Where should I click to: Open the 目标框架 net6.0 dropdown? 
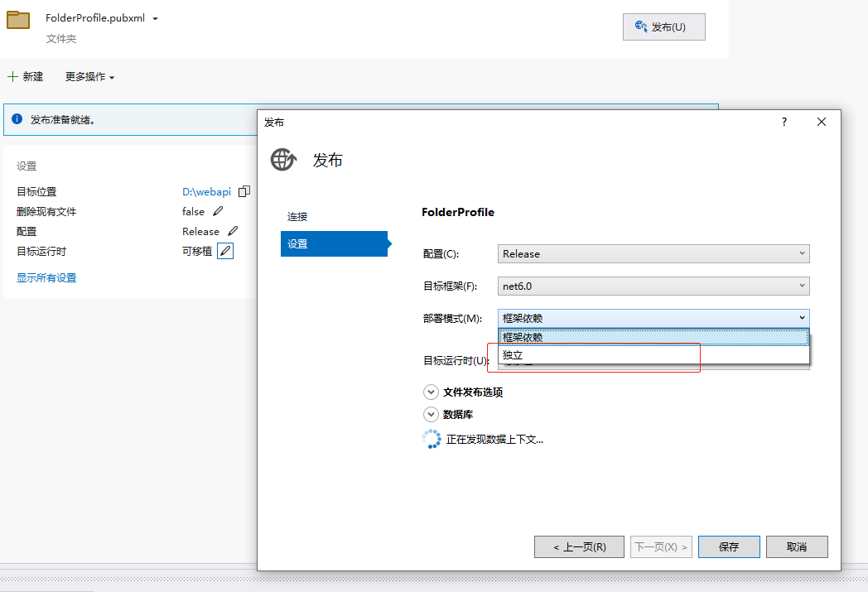(x=653, y=286)
